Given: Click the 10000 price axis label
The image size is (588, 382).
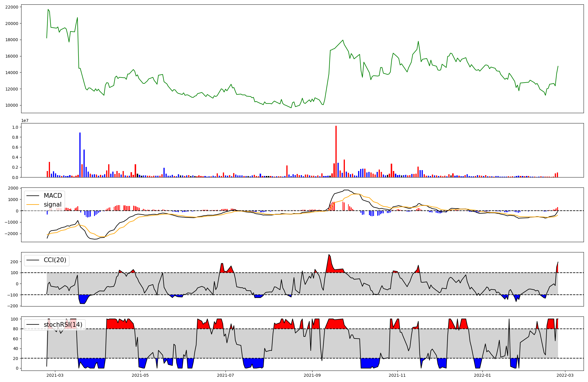Looking at the screenshot, I should [12, 105].
